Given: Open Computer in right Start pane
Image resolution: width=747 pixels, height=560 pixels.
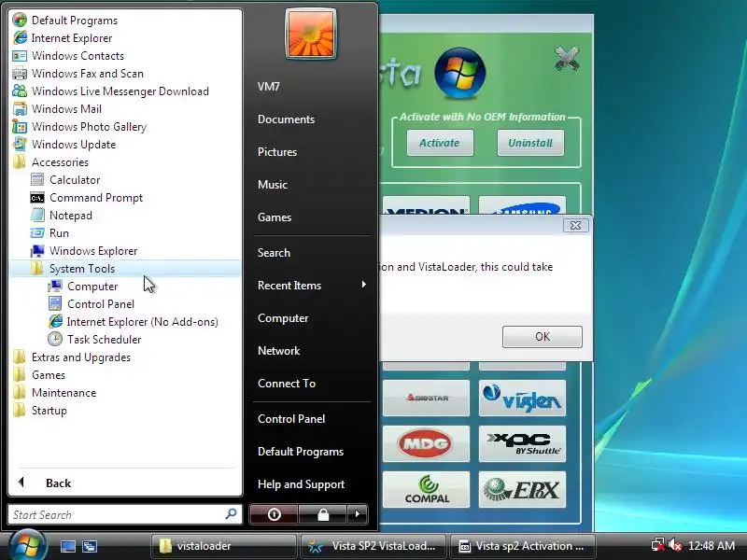Looking at the screenshot, I should [x=283, y=318].
